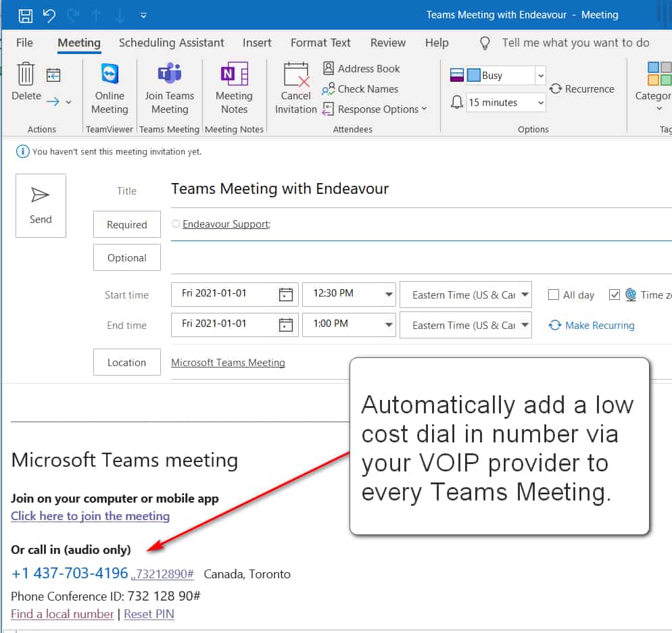
Task: Delete the meeting with trash icon
Action: click(26, 74)
